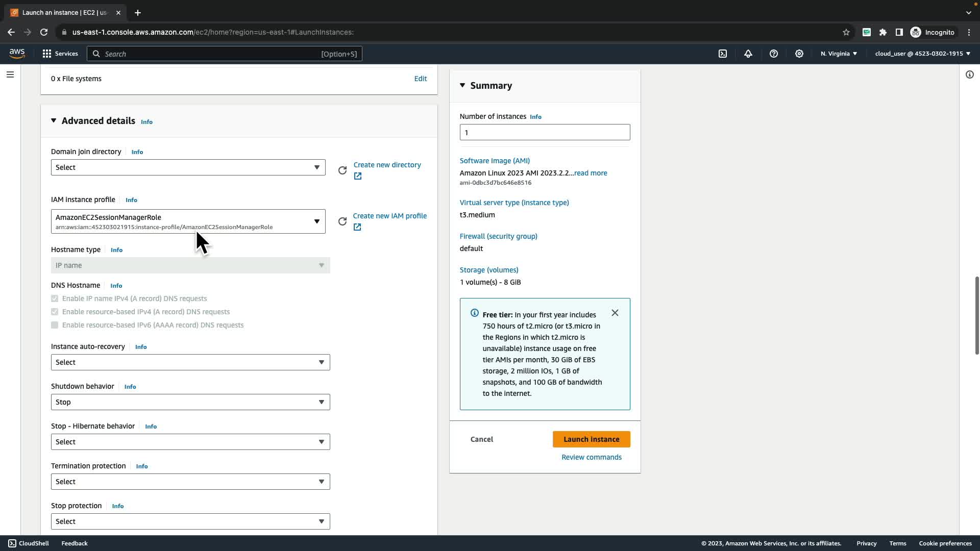Open the notifications bell icon
980x551 pixels.
748,54
